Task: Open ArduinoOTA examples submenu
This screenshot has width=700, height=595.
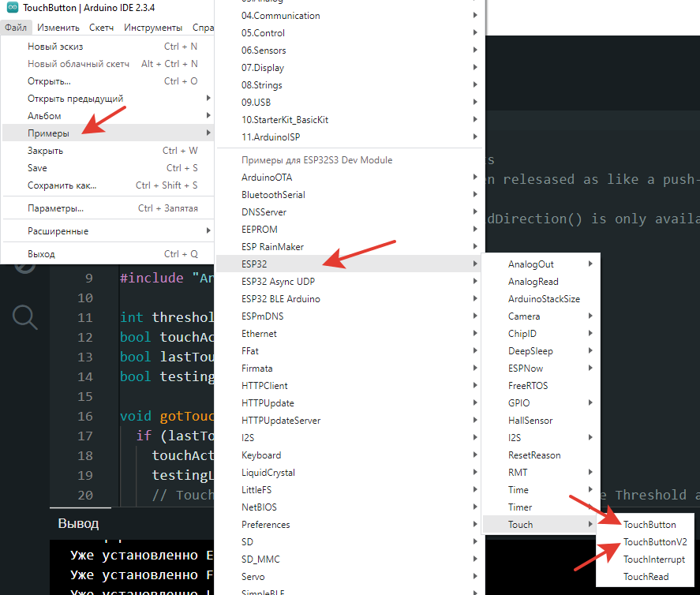Action: click(x=349, y=178)
